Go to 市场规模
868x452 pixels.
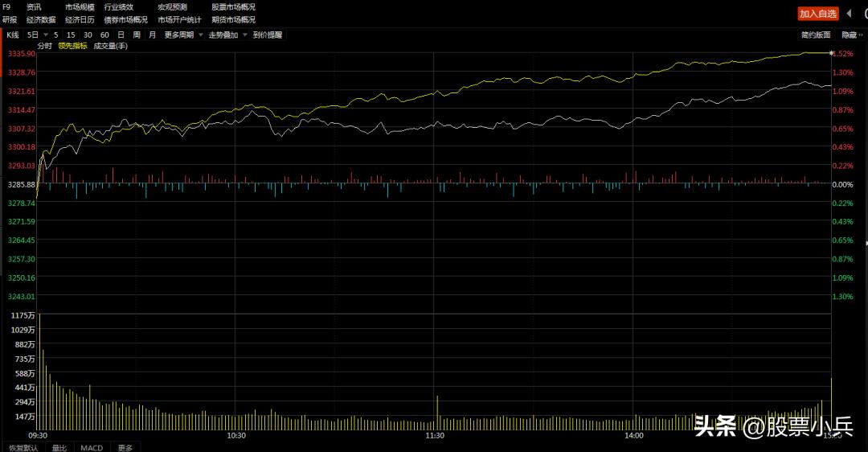pos(80,7)
